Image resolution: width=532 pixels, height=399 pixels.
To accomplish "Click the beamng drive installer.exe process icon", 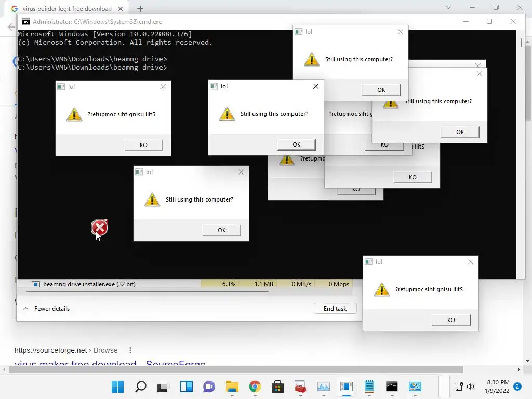I will (x=36, y=284).
